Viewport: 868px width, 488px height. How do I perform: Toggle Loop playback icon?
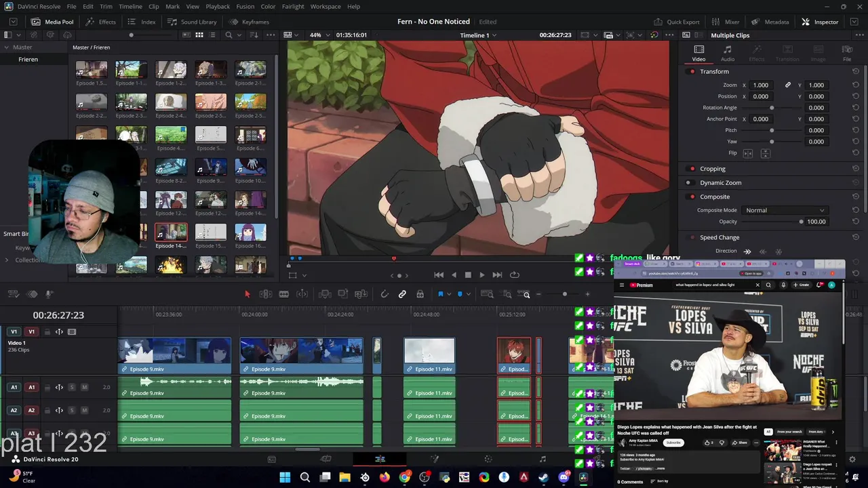pos(514,275)
